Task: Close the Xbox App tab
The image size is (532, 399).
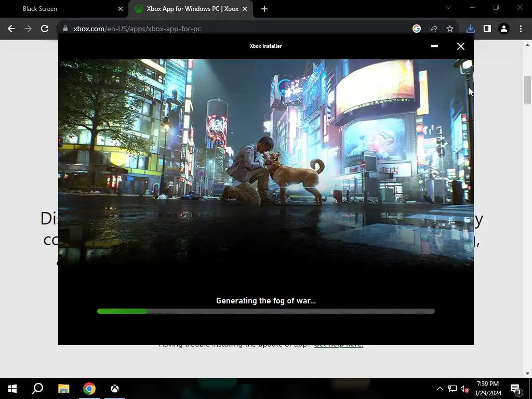Action: click(x=245, y=9)
